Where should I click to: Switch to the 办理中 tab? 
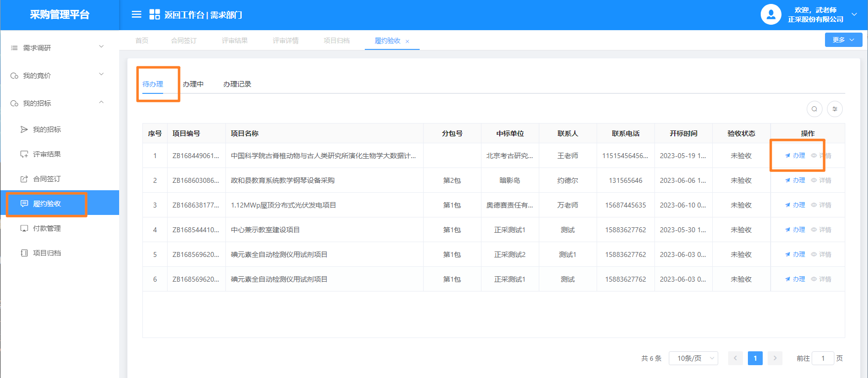coord(193,84)
